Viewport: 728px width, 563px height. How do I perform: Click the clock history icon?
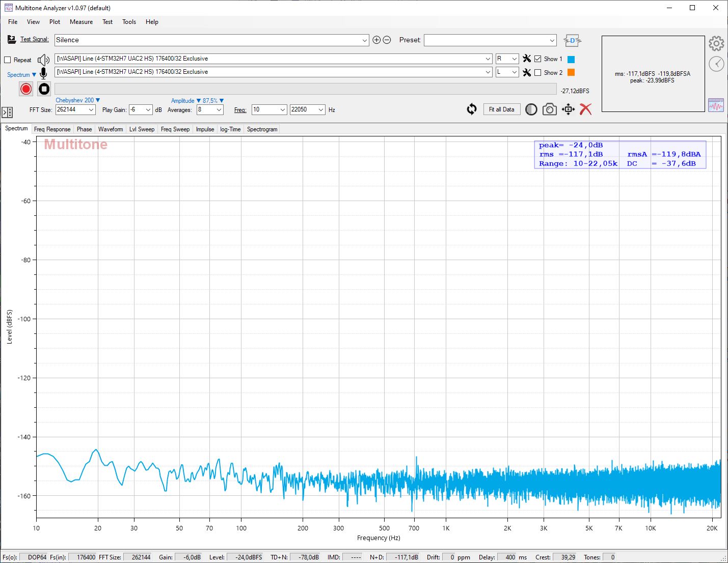point(716,64)
